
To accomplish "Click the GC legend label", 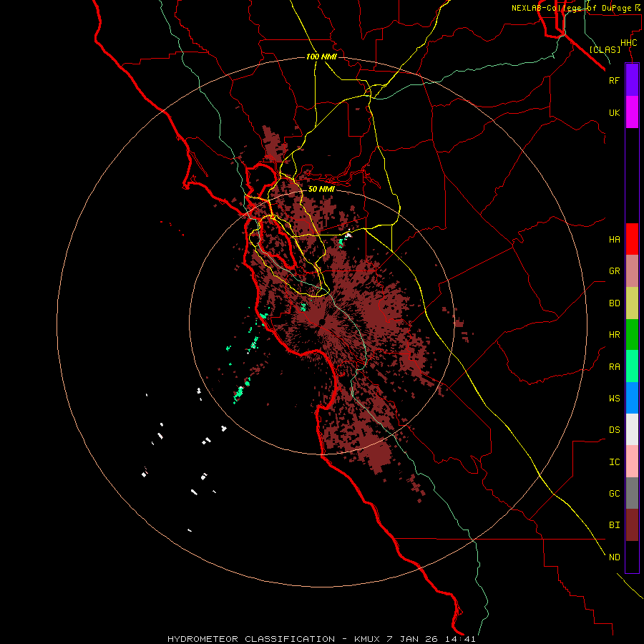I will click(x=614, y=494).
